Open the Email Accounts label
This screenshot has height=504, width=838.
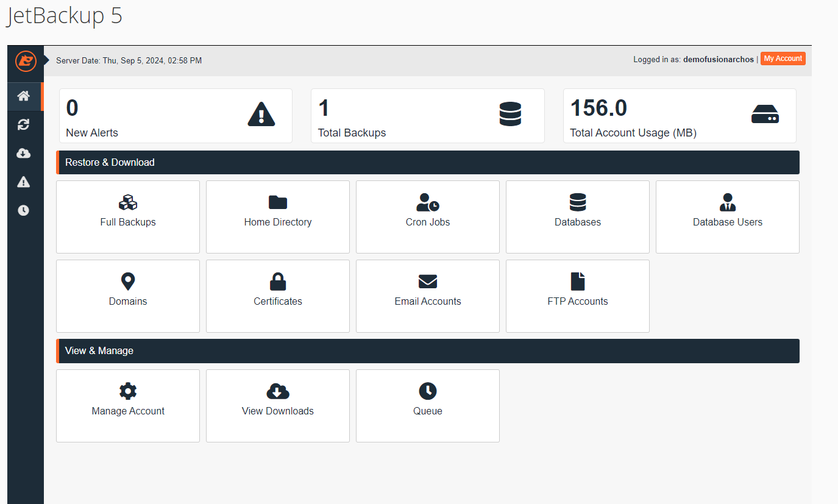(x=428, y=302)
